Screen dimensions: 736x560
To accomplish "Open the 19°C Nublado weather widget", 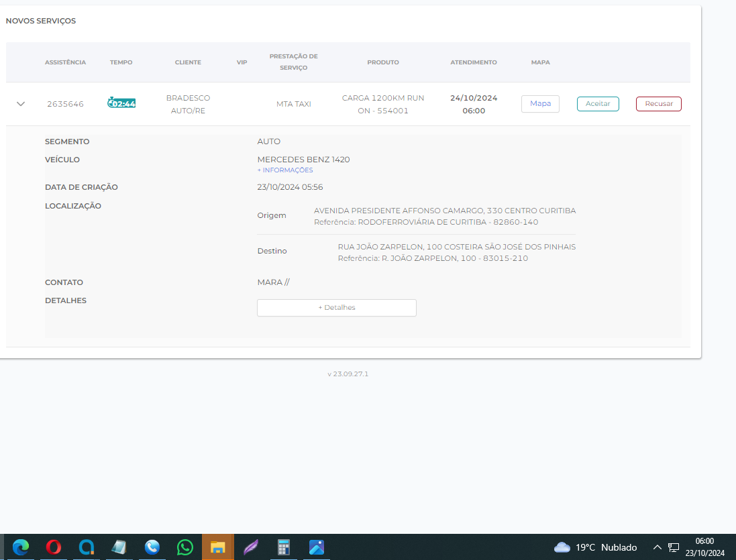I will click(595, 547).
